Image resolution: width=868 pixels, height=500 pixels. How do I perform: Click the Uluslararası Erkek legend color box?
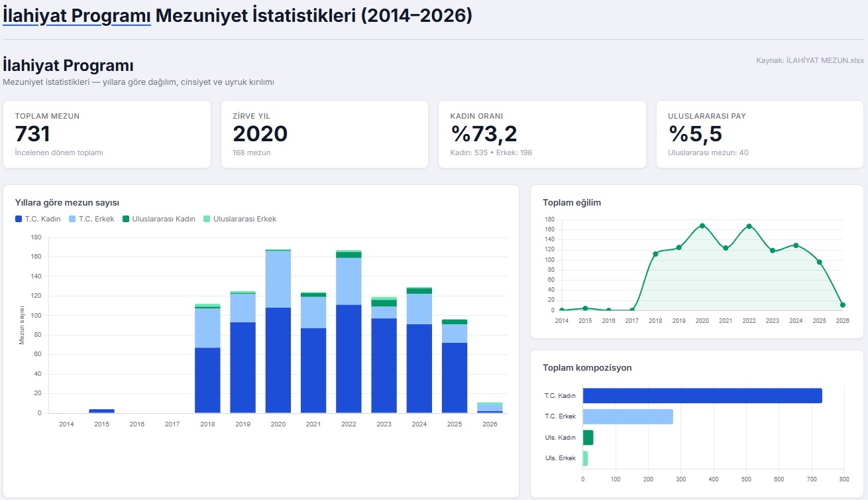[207, 219]
